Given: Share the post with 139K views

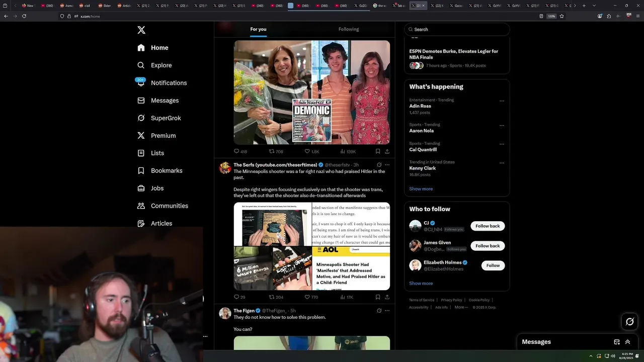Looking at the screenshot, I should [387, 151].
